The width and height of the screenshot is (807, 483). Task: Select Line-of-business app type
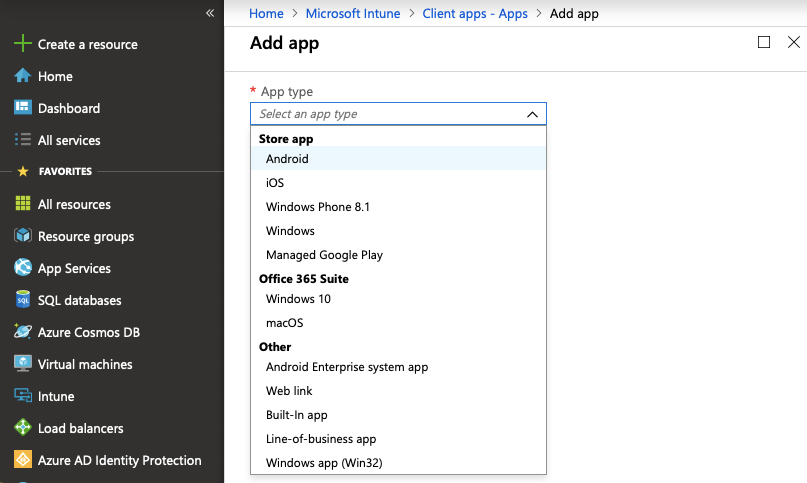[398, 439]
